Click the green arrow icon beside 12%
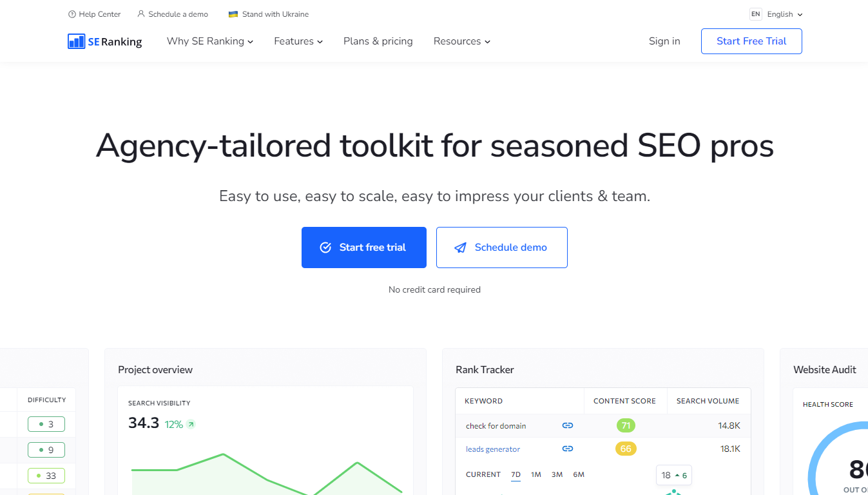This screenshot has width=868, height=495. [191, 424]
